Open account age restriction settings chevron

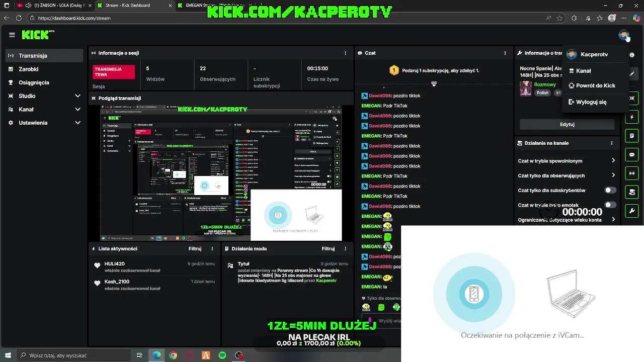tap(613, 220)
